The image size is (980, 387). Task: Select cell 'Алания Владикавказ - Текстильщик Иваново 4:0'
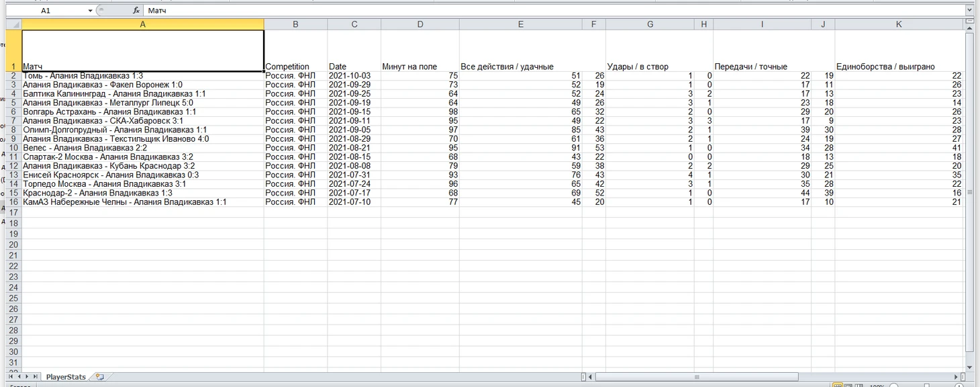142,138
